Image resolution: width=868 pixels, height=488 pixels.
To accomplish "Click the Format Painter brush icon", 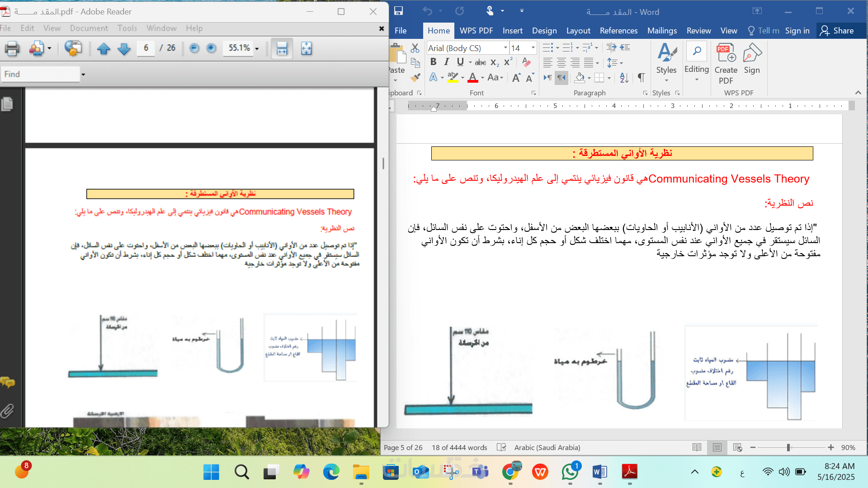I will tap(415, 78).
